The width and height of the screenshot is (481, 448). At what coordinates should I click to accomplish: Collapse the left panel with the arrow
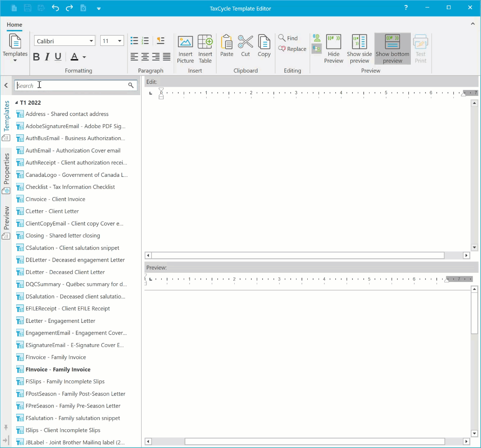(6, 85)
